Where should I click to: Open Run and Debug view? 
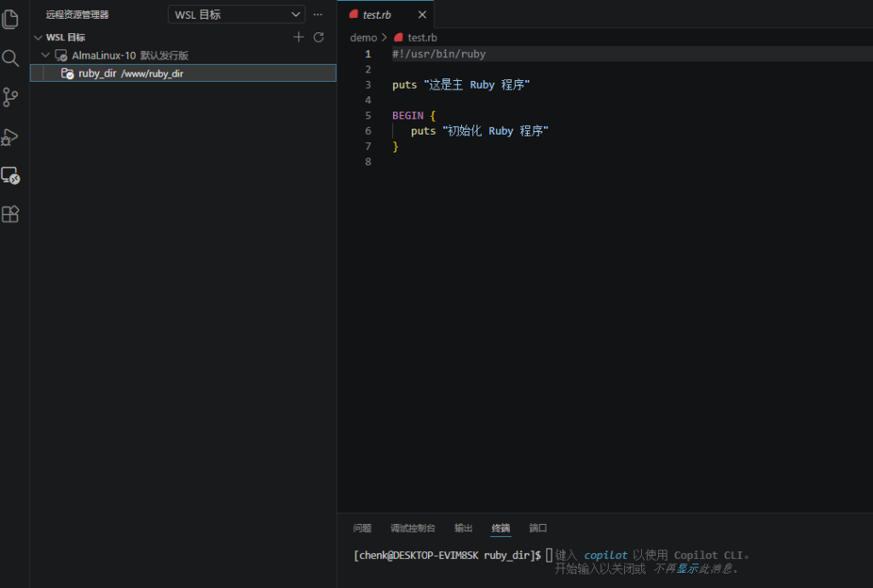[10, 136]
